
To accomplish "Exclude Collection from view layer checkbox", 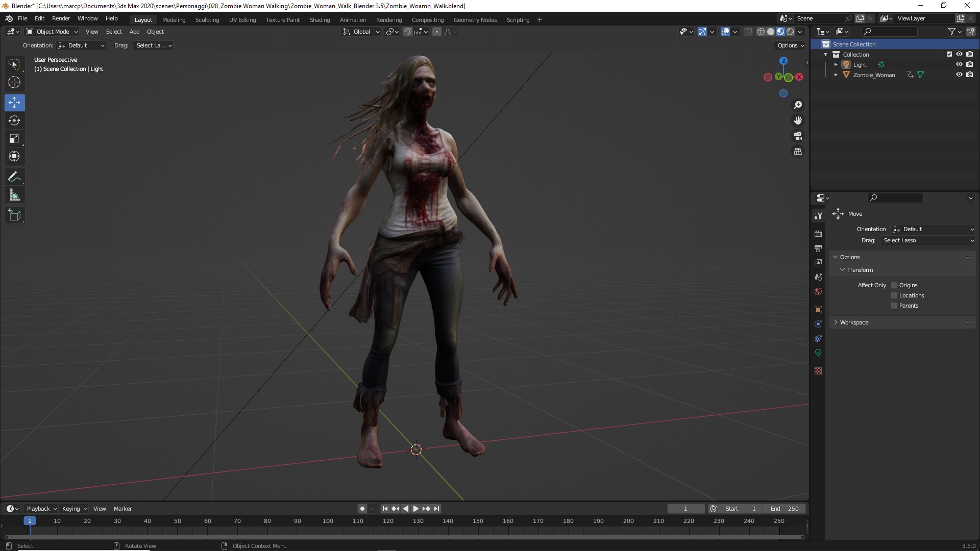I will 949,54.
